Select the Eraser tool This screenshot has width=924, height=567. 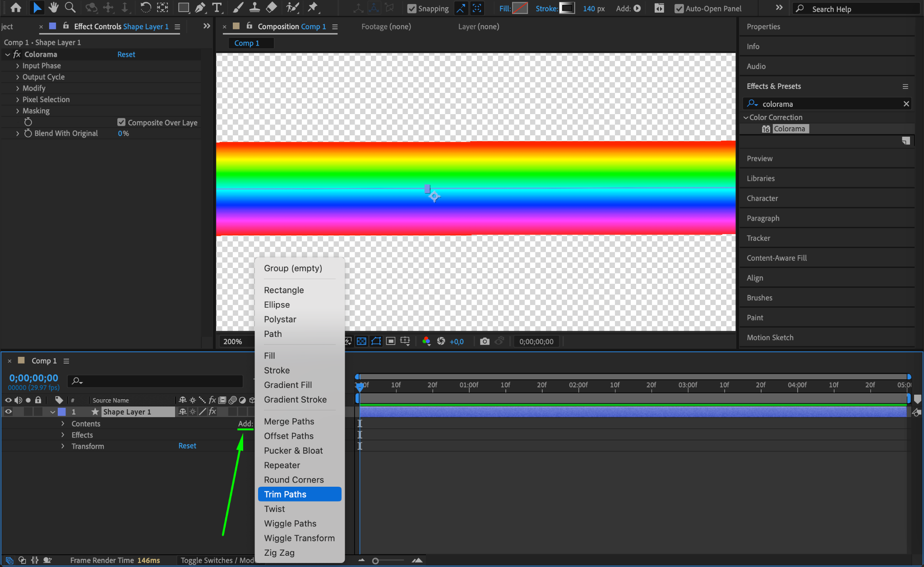[x=271, y=8]
